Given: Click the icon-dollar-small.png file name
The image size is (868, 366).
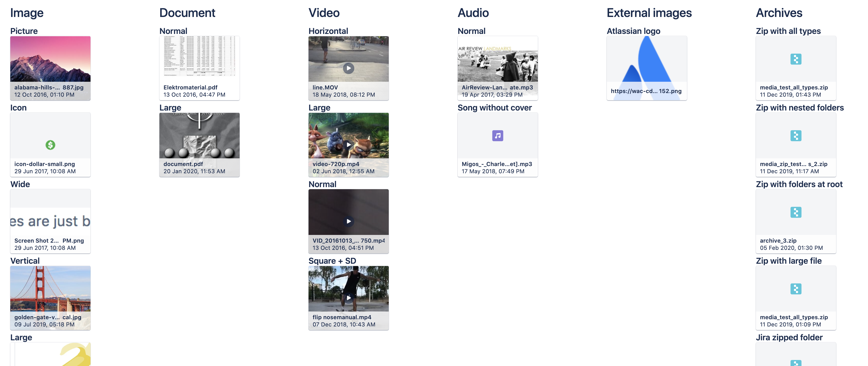Looking at the screenshot, I should pos(44,164).
